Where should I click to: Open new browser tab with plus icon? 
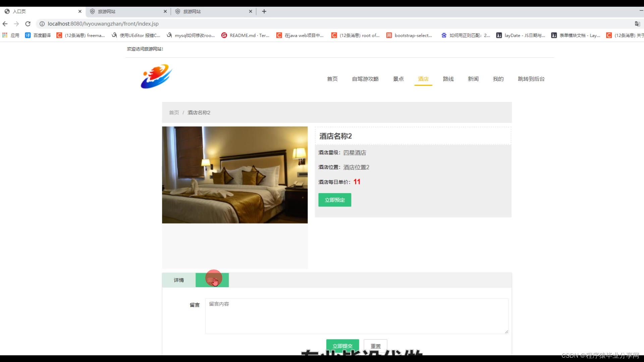pos(264,11)
